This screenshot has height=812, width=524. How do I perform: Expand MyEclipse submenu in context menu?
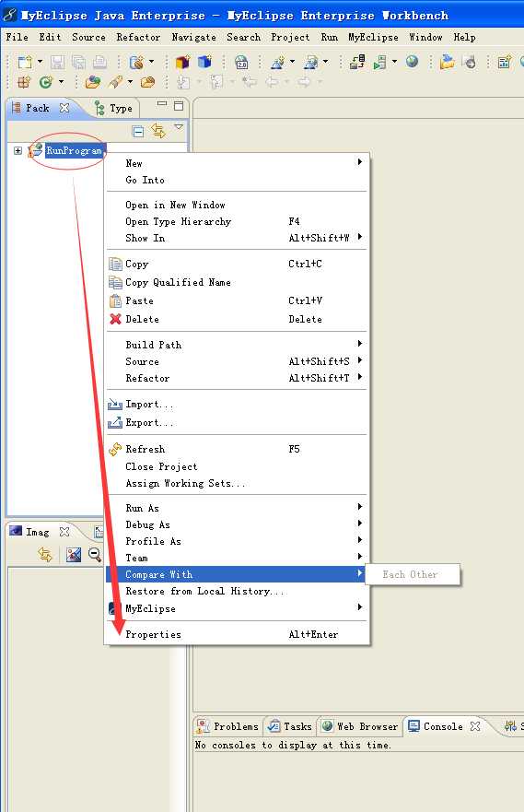coord(238,608)
